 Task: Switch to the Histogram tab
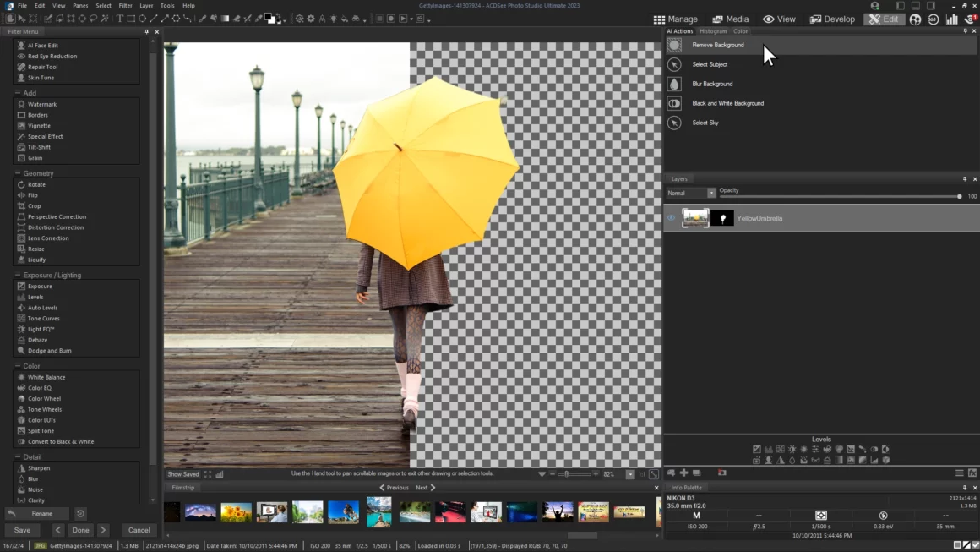click(712, 31)
